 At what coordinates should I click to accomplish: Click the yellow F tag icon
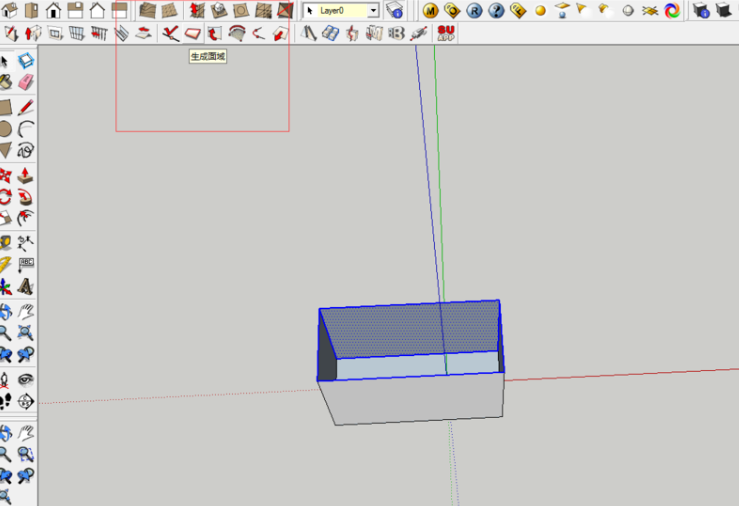pos(518,10)
